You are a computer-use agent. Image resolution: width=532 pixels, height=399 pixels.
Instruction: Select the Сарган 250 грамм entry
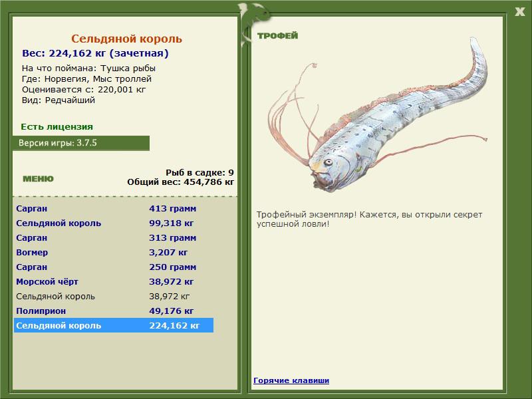(113, 267)
